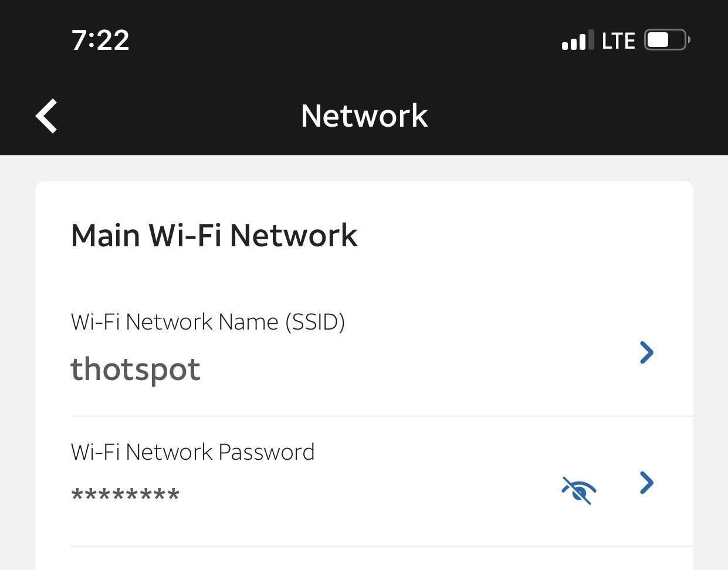The height and width of the screenshot is (570, 728).
Task: Tap the cellular signal bars icon
Action: (x=578, y=40)
